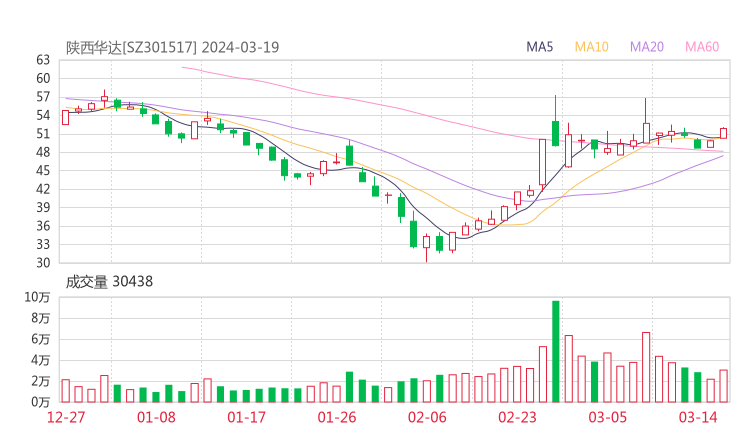Click the 39 price axis label
Screen dimensions: 740x440
coord(43,207)
